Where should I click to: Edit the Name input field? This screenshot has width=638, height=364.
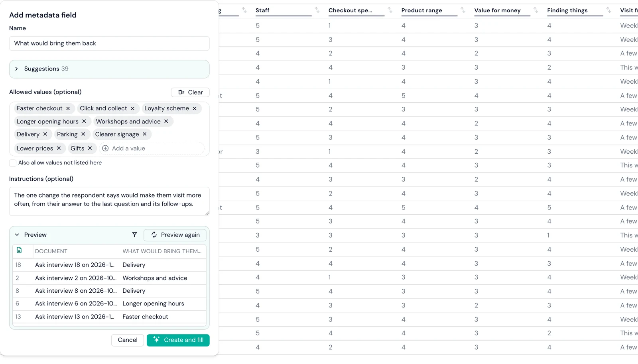pos(109,43)
